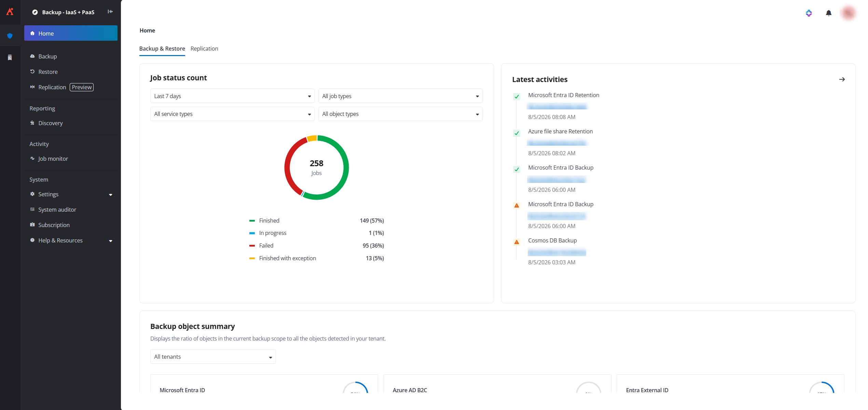Open the Microsoft Entra ID summary card
This screenshot has height=410, width=868.
click(264, 384)
